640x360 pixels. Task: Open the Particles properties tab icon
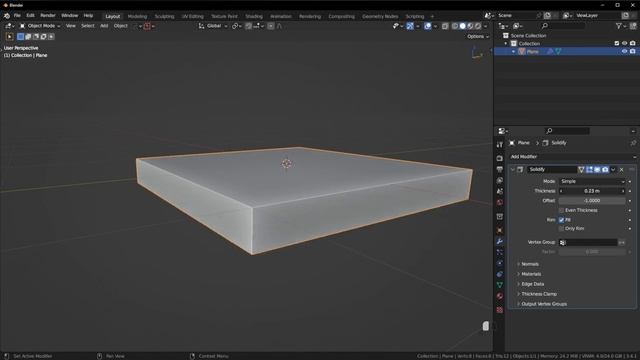click(x=500, y=253)
